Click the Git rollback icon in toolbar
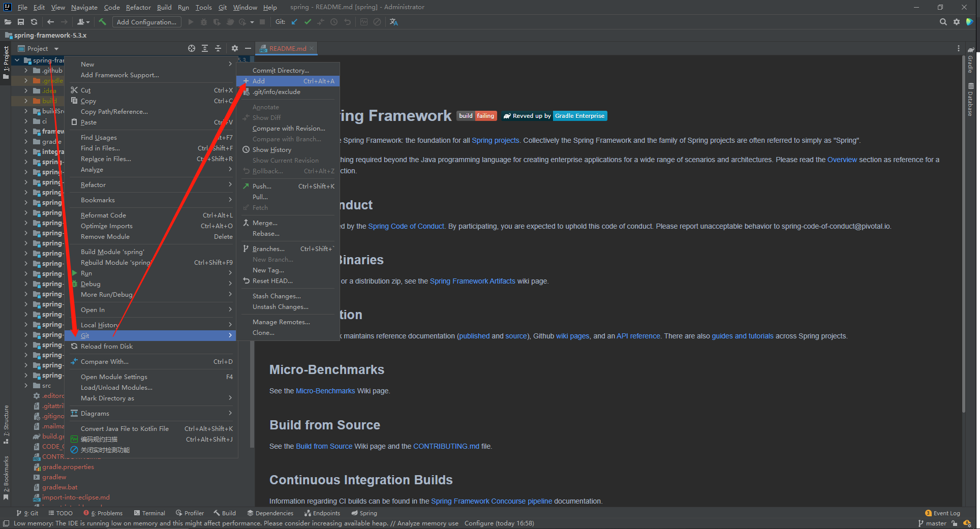 click(x=348, y=22)
